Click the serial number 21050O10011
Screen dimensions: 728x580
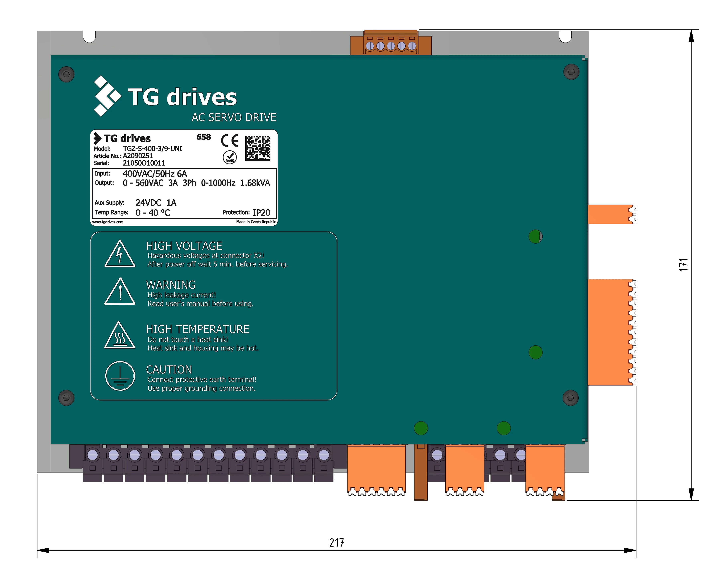coord(144,163)
